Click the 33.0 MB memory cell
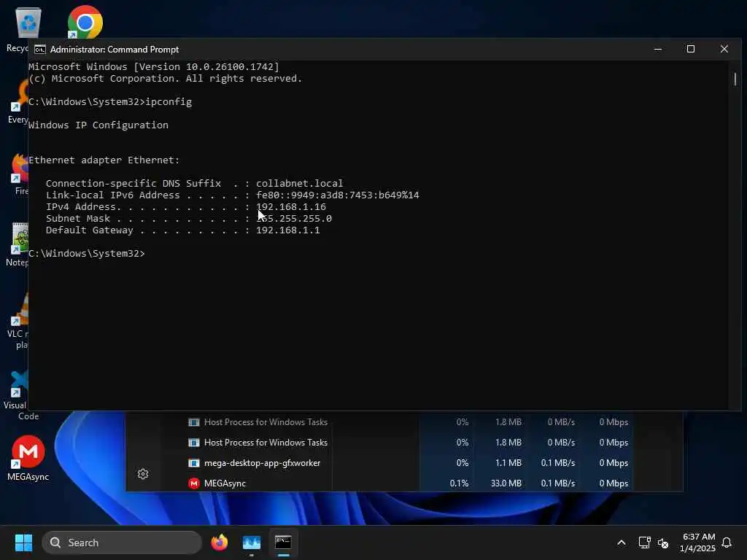This screenshot has width=747, height=560. pos(506,483)
